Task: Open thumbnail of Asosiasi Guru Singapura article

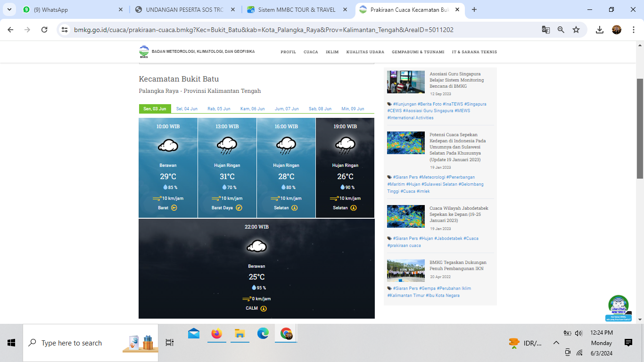Action: 406,82
